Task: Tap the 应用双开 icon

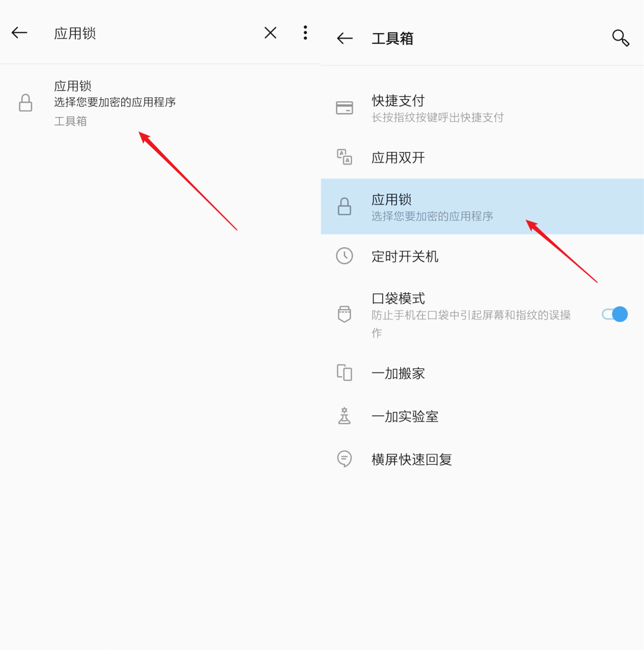Action: (x=344, y=157)
